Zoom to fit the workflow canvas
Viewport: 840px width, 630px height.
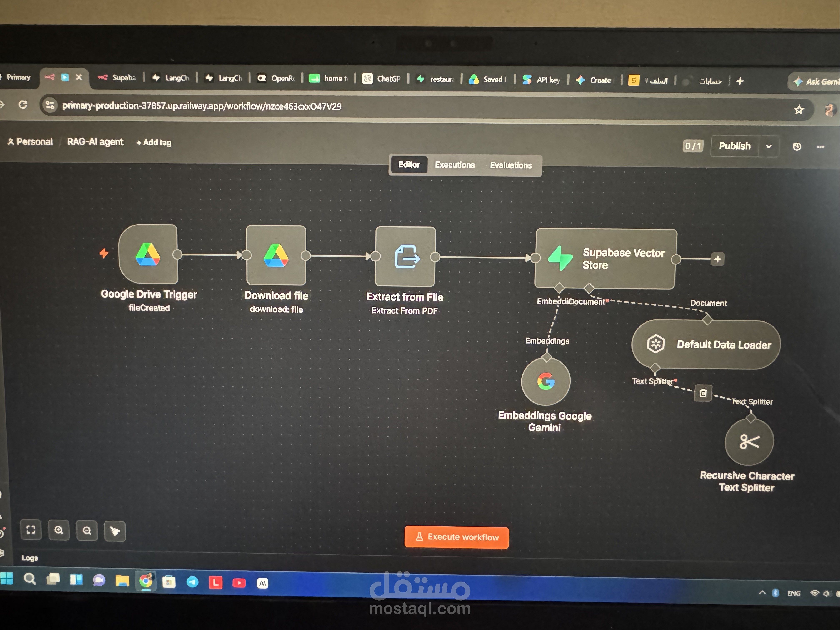(31, 530)
